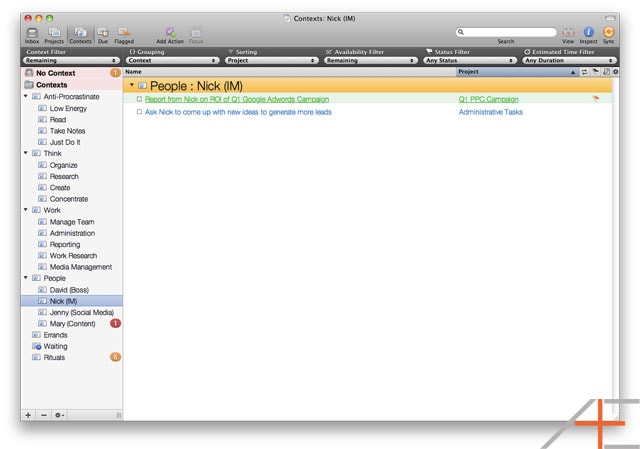Open the Q1 PPC Campaign project link

click(489, 99)
